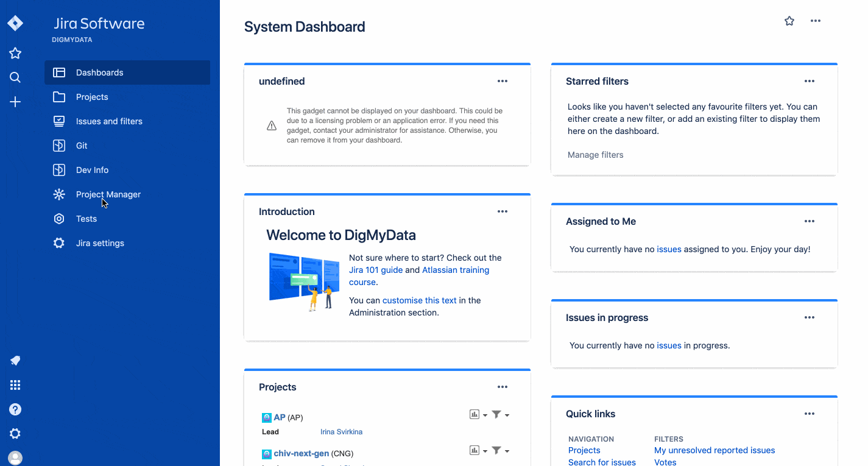
Task: Click the Create plus icon
Action: [15, 102]
